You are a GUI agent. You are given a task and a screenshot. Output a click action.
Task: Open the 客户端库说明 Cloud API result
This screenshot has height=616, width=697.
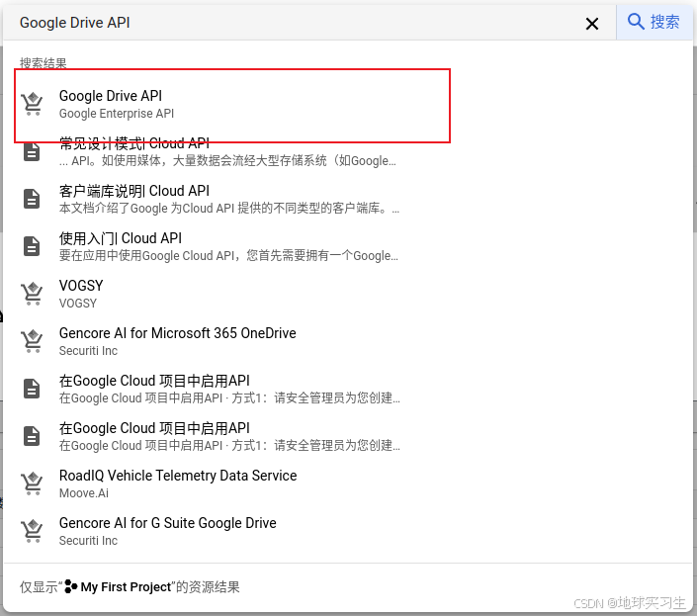pos(348,199)
